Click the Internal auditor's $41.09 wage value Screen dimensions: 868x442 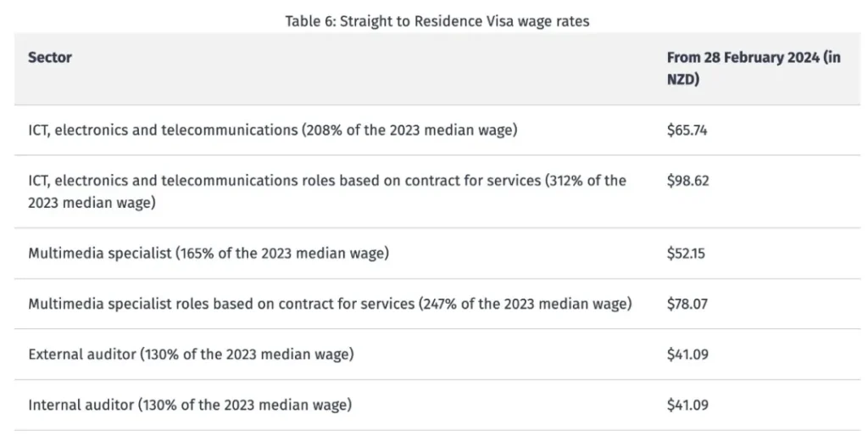[687, 405]
